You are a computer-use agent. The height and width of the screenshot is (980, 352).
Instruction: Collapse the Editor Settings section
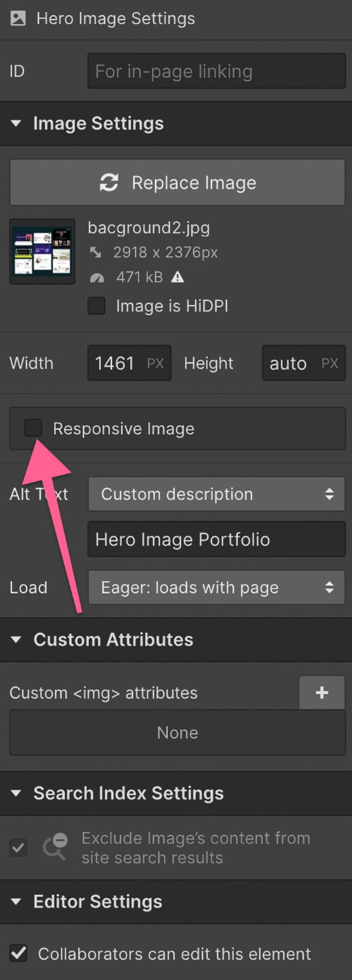click(16, 901)
